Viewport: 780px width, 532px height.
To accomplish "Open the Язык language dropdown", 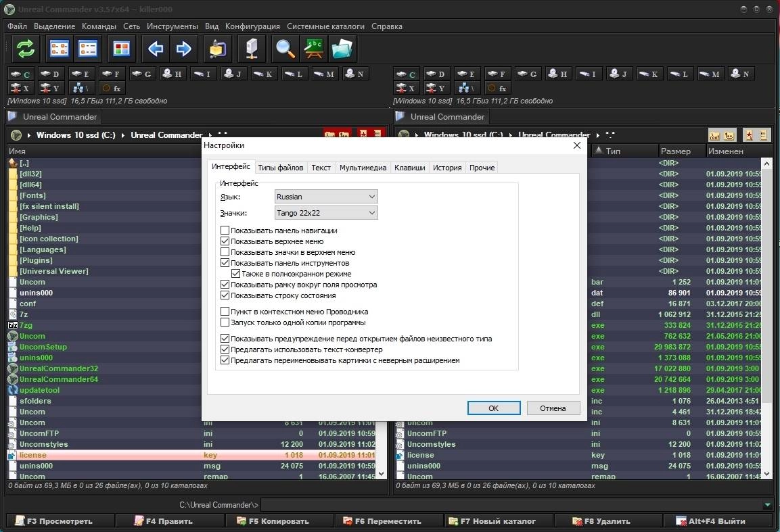I will [326, 197].
